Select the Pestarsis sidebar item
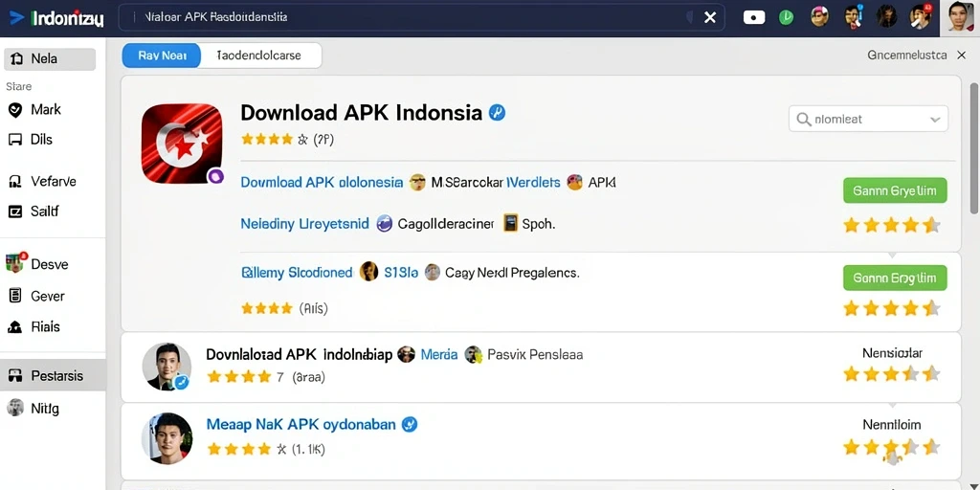Image resolution: width=980 pixels, height=490 pixels. pos(54,375)
